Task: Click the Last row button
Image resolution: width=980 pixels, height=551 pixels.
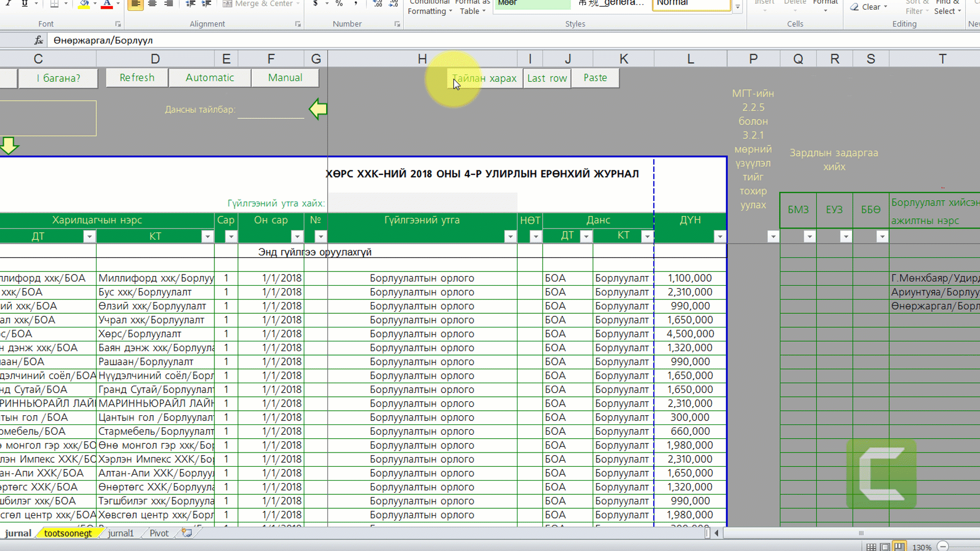Action: [x=547, y=78]
